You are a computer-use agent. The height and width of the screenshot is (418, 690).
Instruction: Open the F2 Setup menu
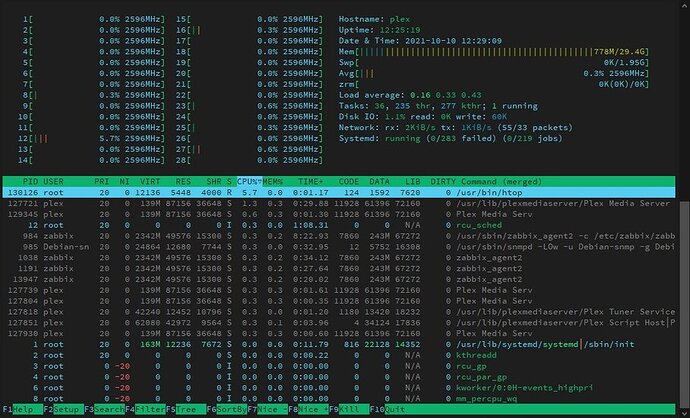click(64, 409)
